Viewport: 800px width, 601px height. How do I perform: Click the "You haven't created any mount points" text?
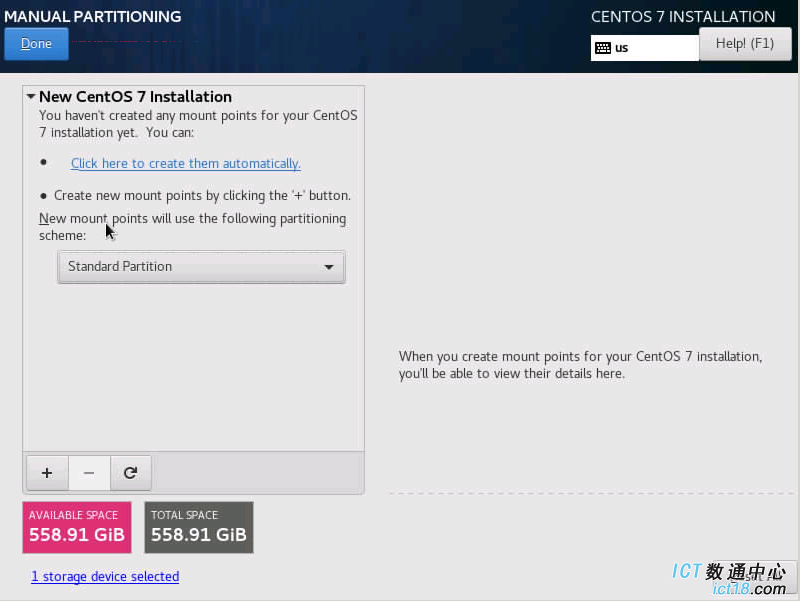pyautogui.click(x=198, y=124)
